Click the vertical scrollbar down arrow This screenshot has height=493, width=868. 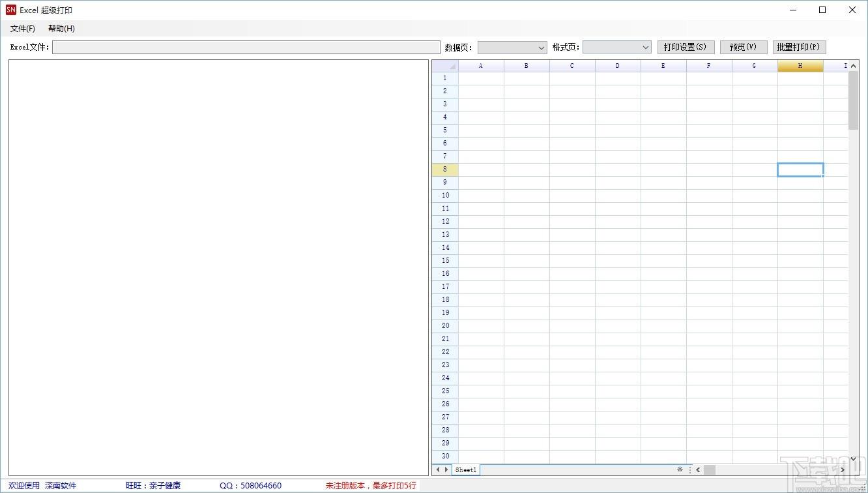854,459
